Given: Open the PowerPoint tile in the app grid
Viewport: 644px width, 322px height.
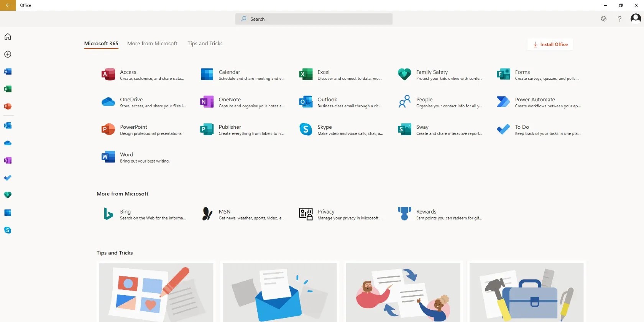Looking at the screenshot, I should 143,130.
